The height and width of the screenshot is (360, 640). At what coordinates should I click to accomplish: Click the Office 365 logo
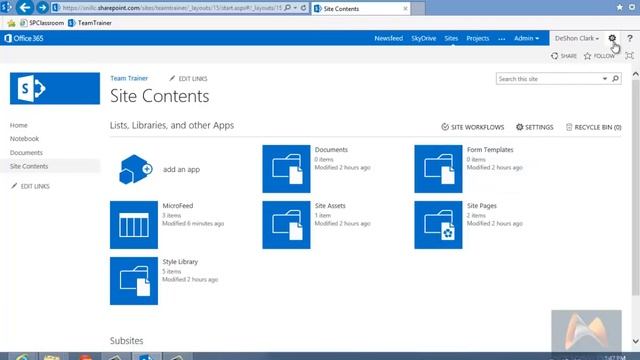pos(24,38)
